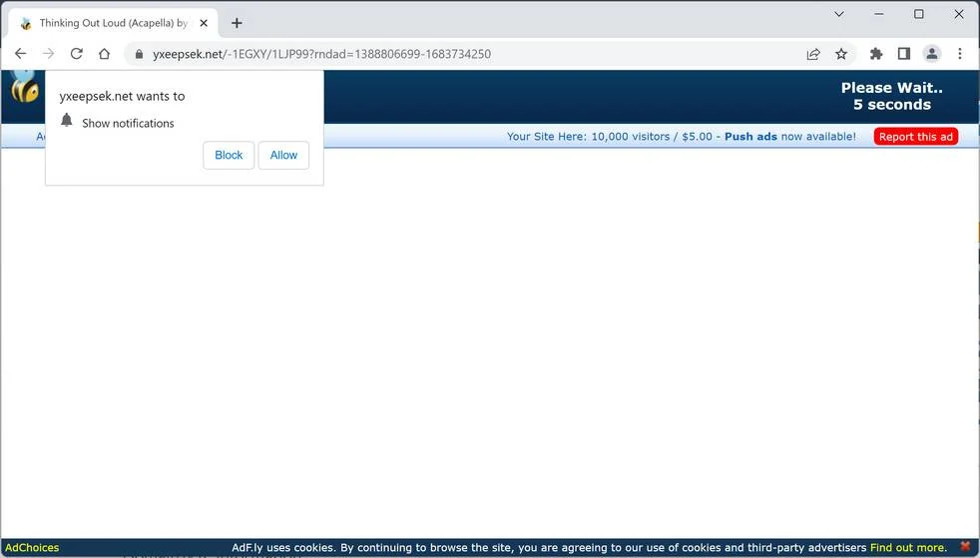Maximize the browser window
980x558 pixels.
pyautogui.click(x=919, y=14)
